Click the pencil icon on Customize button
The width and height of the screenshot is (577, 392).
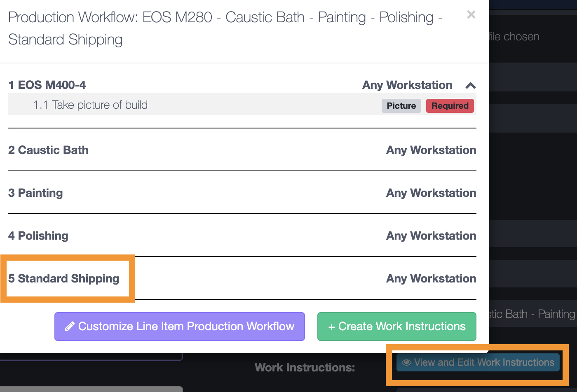click(x=70, y=327)
